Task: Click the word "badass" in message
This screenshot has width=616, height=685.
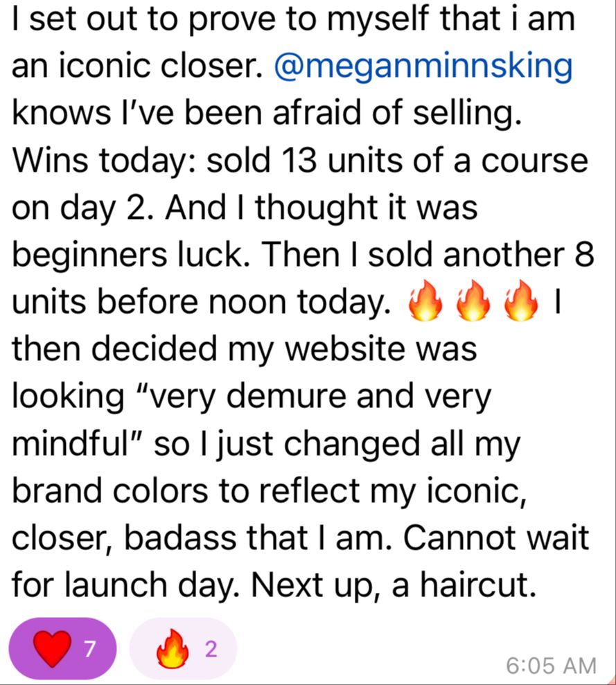Action: pyautogui.click(x=180, y=538)
